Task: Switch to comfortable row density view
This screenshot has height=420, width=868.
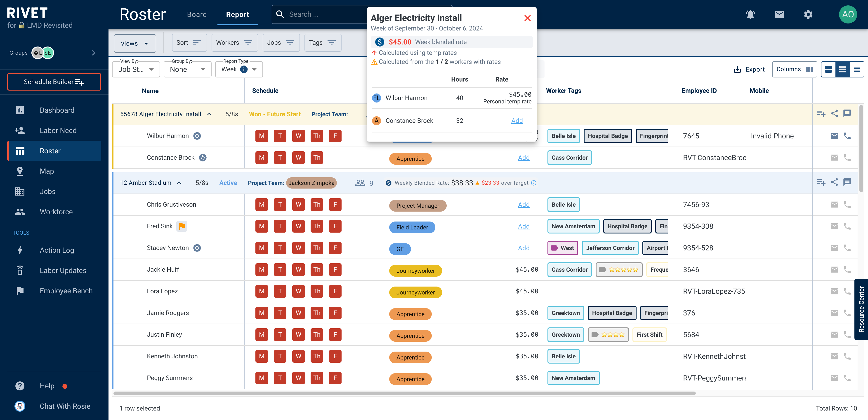Action: tap(828, 69)
